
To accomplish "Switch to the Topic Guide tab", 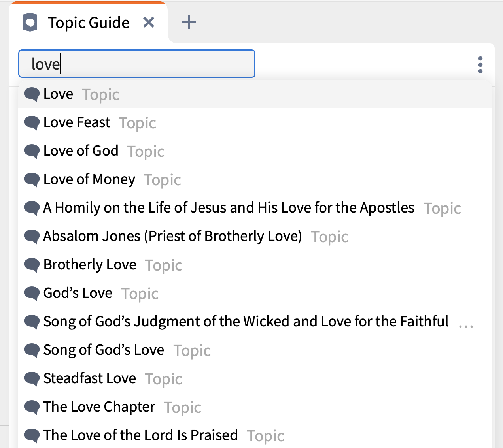I will (89, 23).
